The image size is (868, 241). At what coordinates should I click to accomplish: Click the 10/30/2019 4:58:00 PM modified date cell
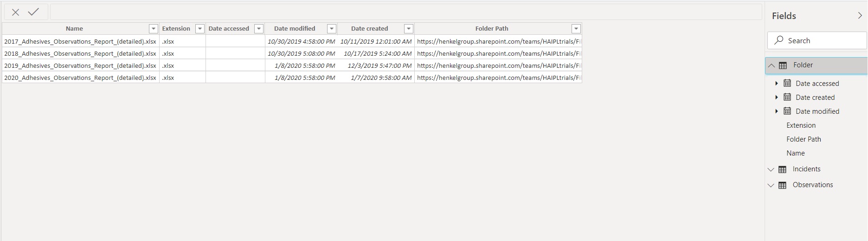[x=301, y=41]
